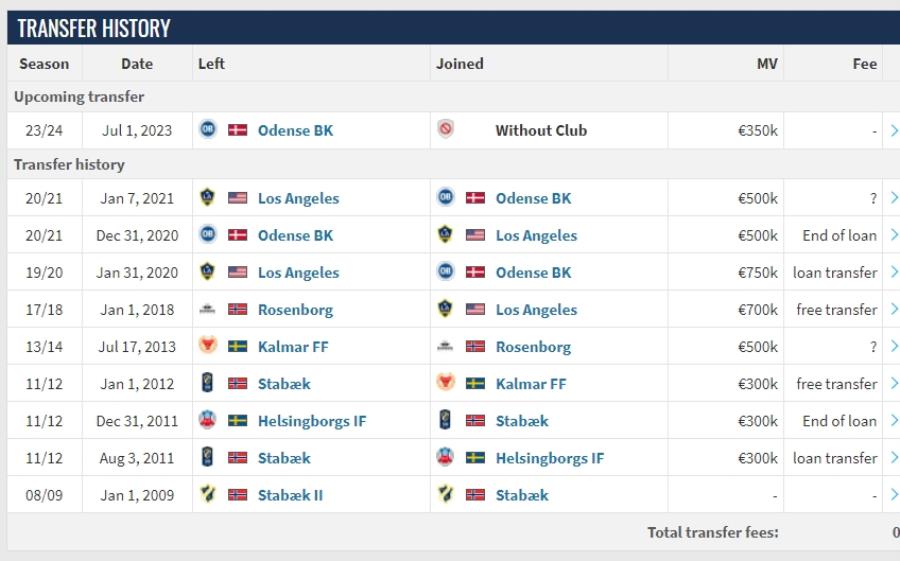
Task: Click the Season column header
Action: click(44, 64)
